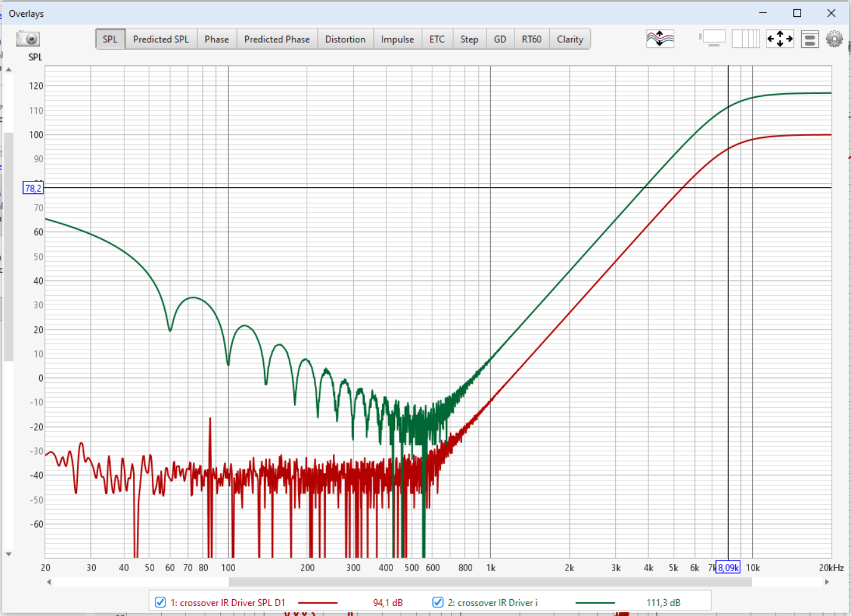851x616 pixels.
Task: Click the vertical scrollbar down arrow
Action: pos(9,554)
